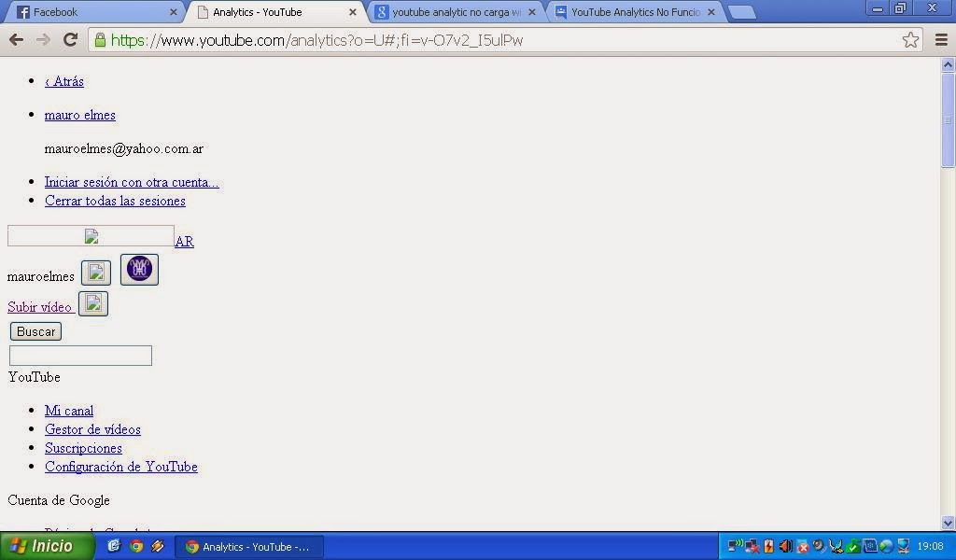Click Cerrar todas las sesiones link
The height and width of the screenshot is (560, 956).
115,201
